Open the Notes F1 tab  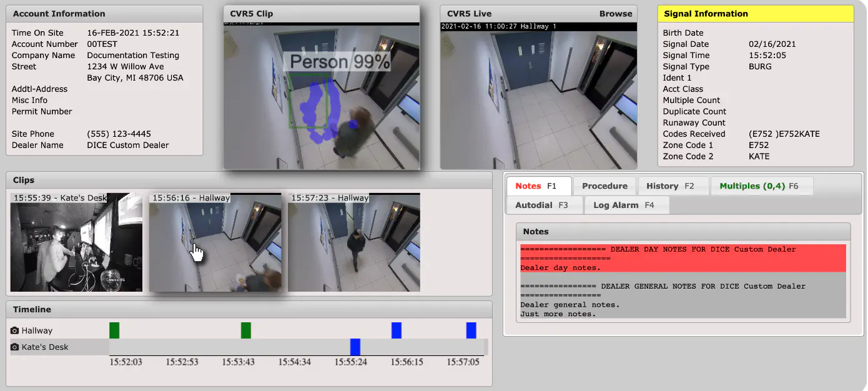tap(539, 186)
